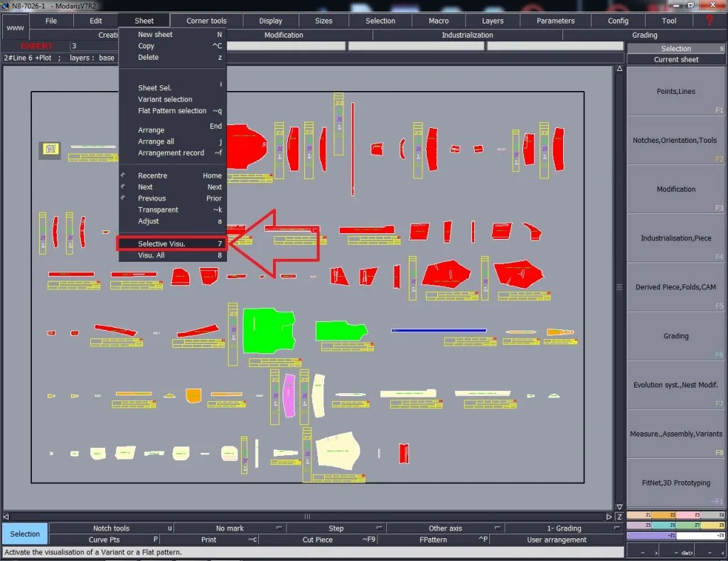Click the EXPERT input field value 3

pyautogui.click(x=93, y=46)
